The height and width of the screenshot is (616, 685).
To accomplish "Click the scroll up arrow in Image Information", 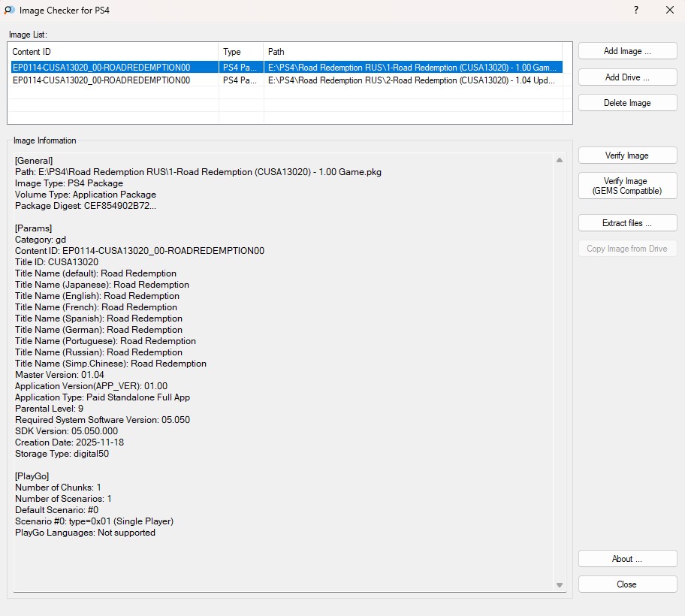I will [559, 160].
